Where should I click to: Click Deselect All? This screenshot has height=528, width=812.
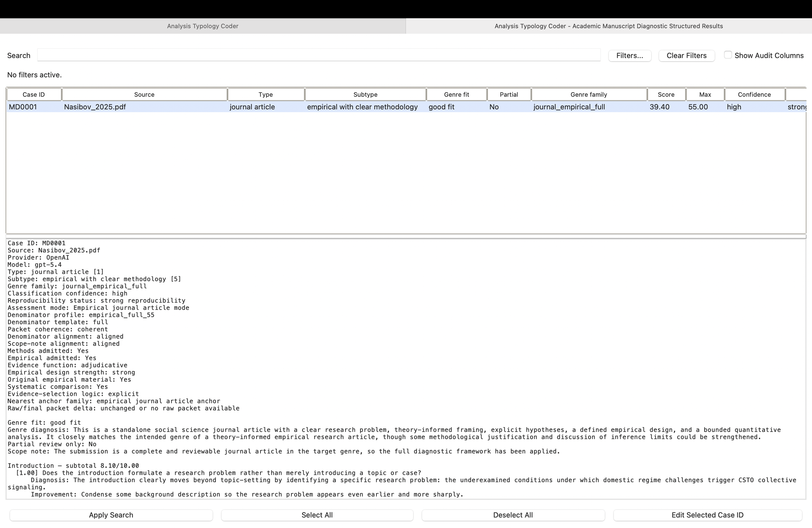[513, 515]
